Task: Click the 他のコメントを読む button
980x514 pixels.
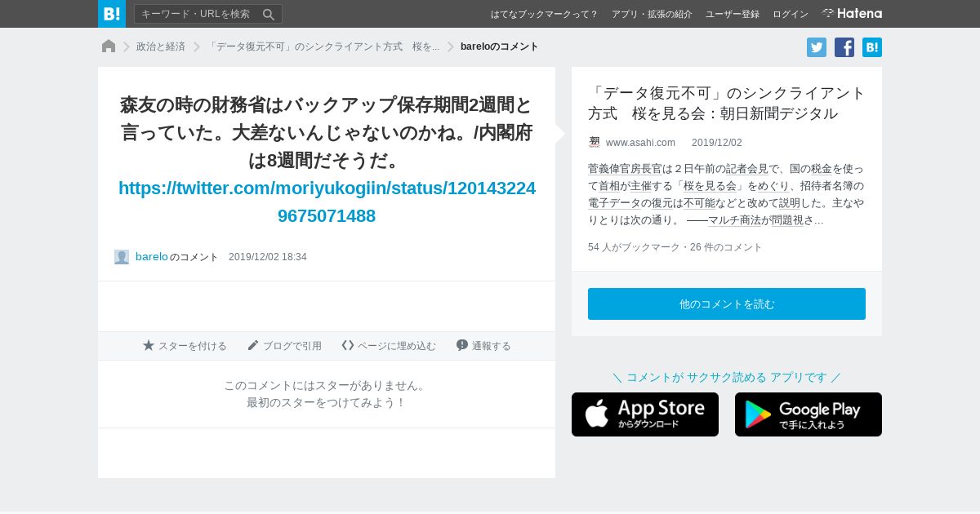Action: pyautogui.click(x=727, y=304)
